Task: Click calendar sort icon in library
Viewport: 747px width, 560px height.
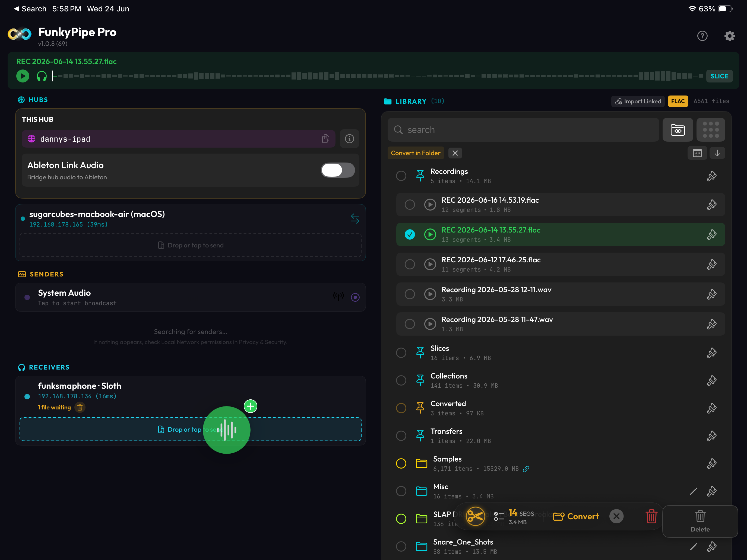Action: click(x=697, y=153)
